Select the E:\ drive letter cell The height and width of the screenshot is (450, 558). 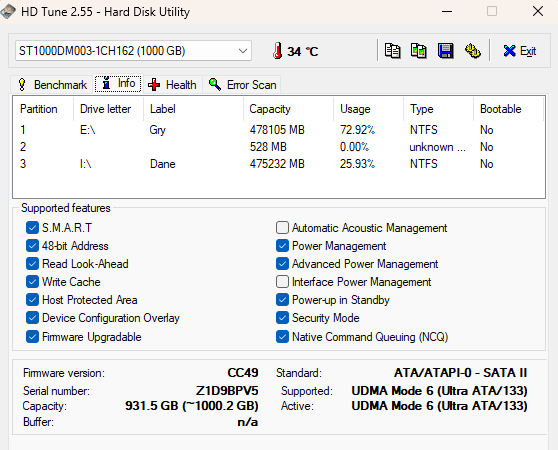click(88, 130)
